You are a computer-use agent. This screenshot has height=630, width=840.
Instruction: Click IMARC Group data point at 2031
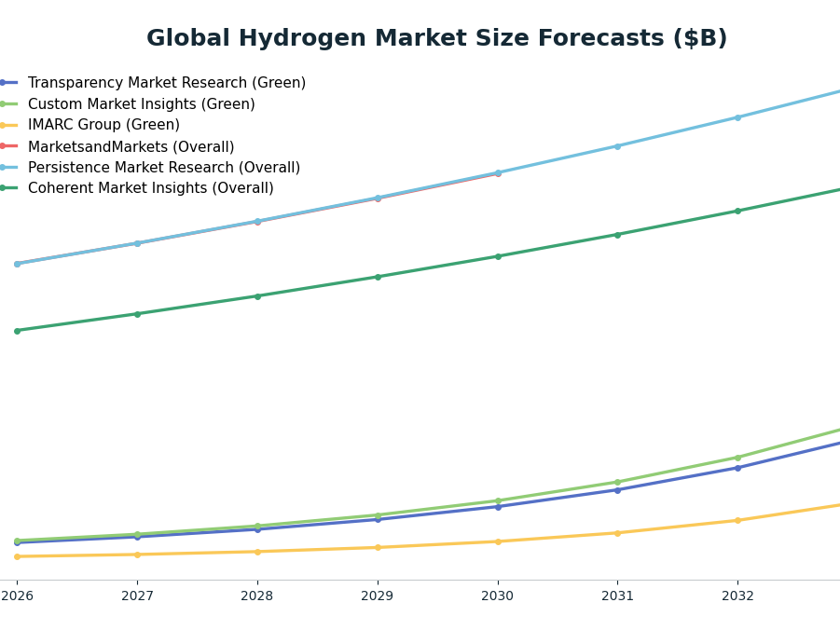click(618, 533)
